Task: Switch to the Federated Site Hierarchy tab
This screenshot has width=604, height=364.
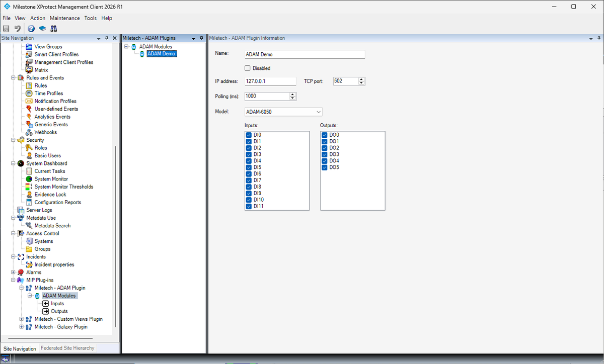Action: (x=67, y=348)
